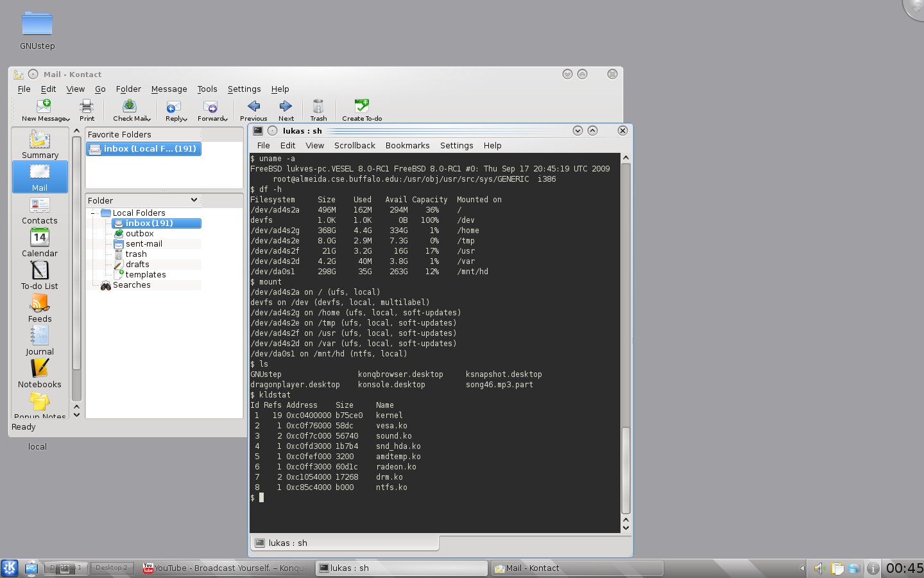Open Contacts in Kontact sidebar
This screenshot has width=924, height=578.
(x=40, y=210)
